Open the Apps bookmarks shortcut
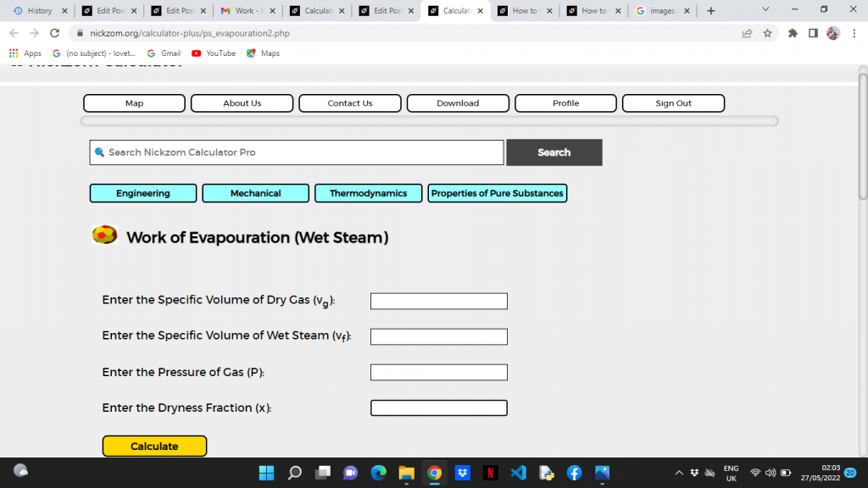 (25, 53)
